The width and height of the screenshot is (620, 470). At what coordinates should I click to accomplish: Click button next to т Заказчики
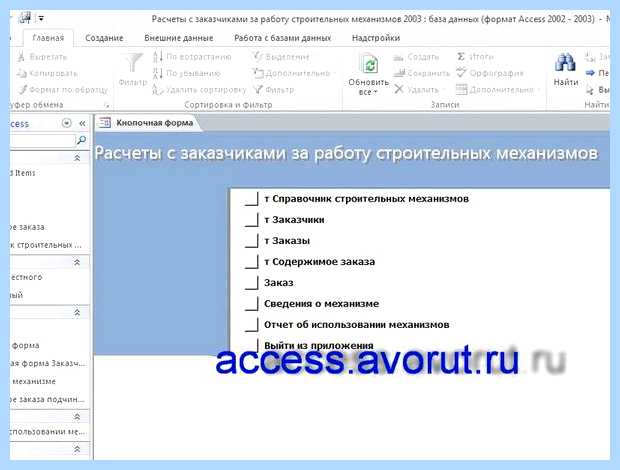click(251, 219)
